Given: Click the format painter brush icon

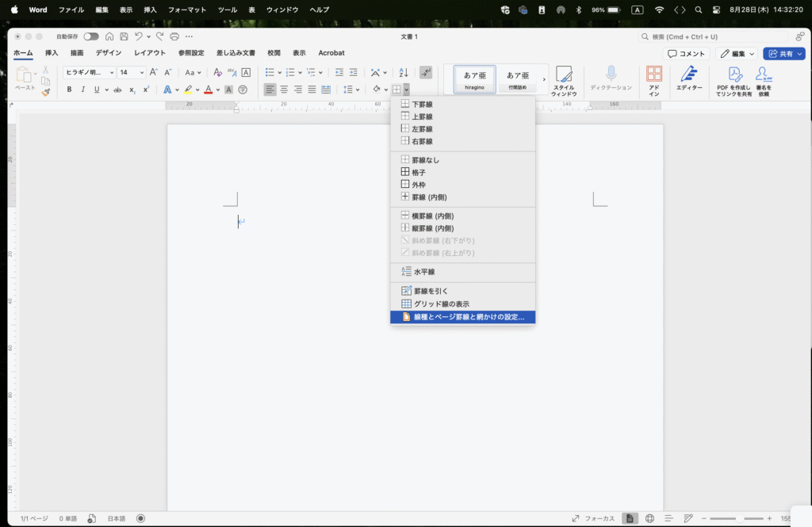Looking at the screenshot, I should coord(46,91).
